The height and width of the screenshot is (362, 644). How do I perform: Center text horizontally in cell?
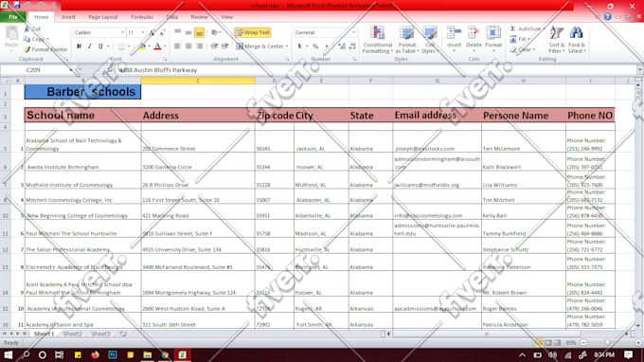188,46
